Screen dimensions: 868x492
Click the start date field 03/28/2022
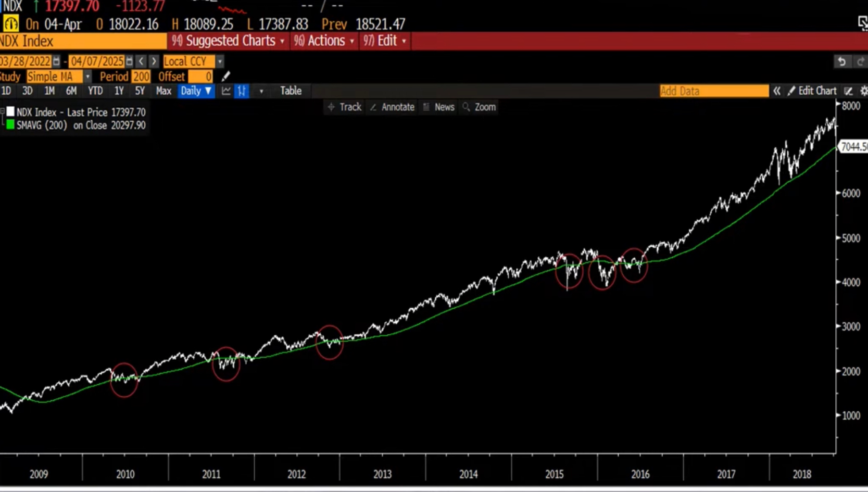click(x=26, y=61)
